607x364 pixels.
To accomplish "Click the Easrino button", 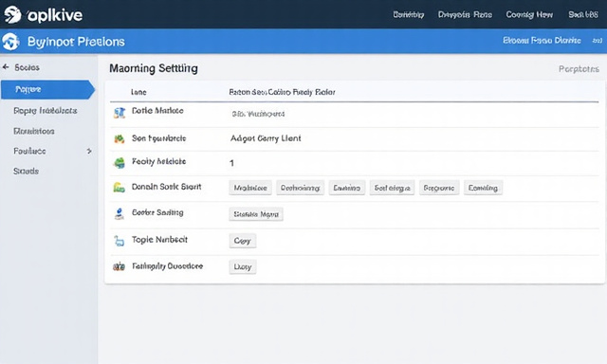I will (x=347, y=188).
